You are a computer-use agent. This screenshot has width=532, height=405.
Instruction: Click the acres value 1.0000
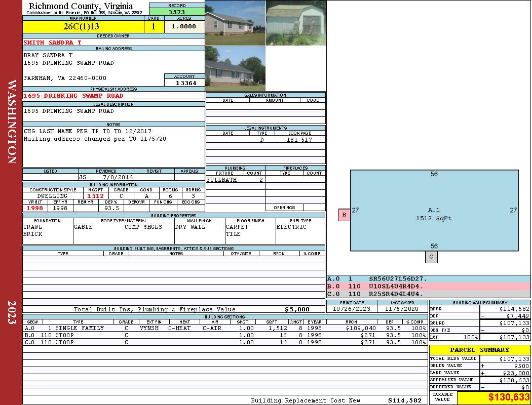click(183, 27)
